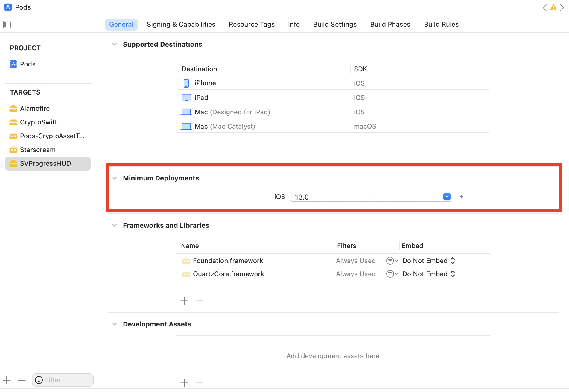Click the Pods title in the title bar

coord(23,7)
